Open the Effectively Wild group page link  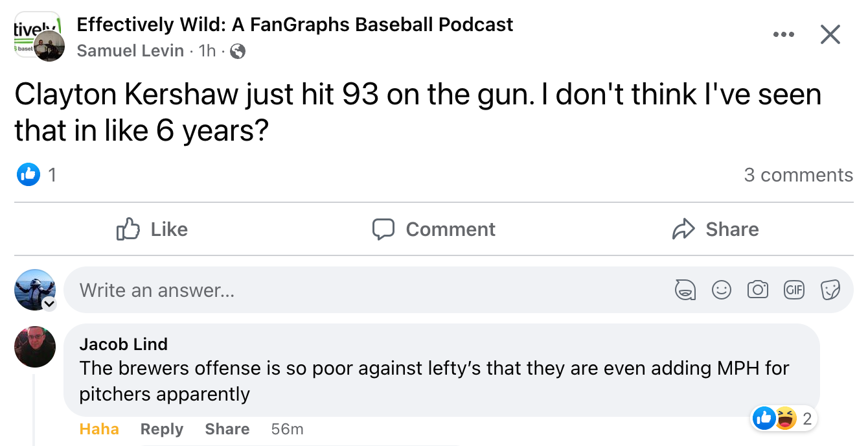tap(295, 25)
